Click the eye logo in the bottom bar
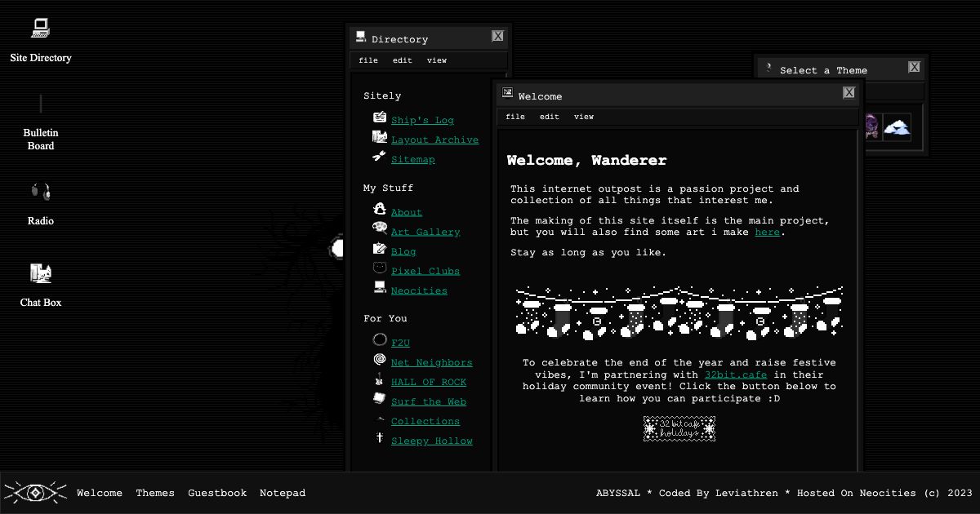 pyautogui.click(x=34, y=493)
